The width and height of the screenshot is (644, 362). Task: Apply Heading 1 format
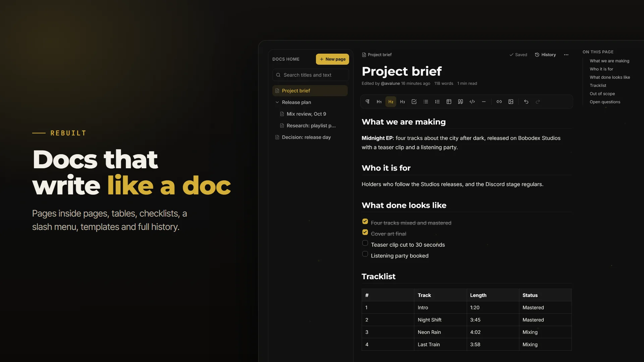pos(379,102)
